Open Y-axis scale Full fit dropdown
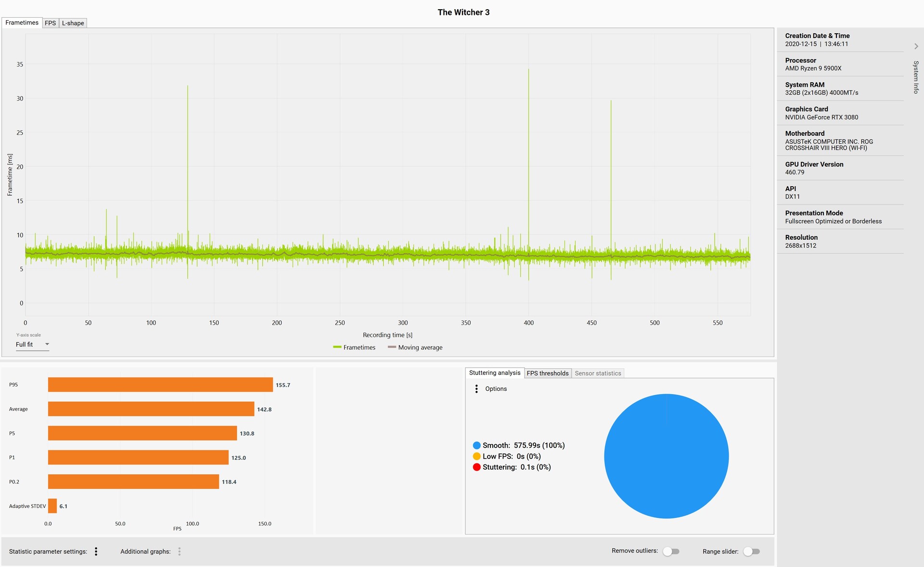Viewport: 924px width, 567px height. point(32,345)
